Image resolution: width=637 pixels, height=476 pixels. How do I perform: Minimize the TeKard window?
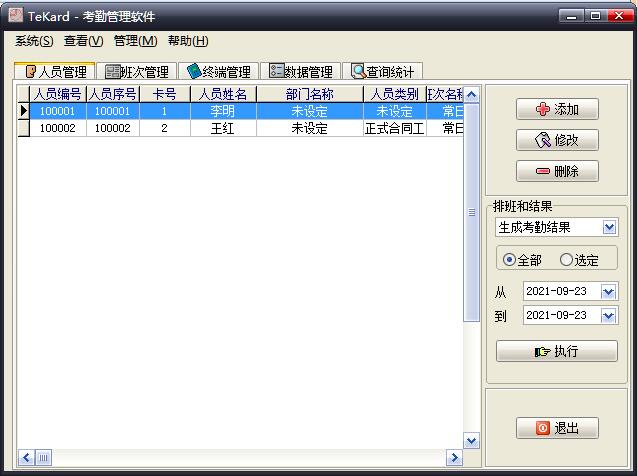(572, 16)
